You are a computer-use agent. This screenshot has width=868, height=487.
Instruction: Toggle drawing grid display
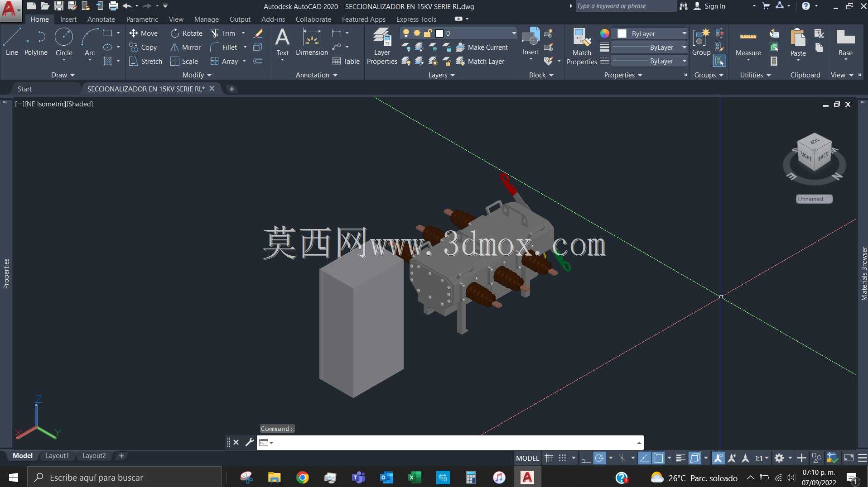click(x=549, y=458)
